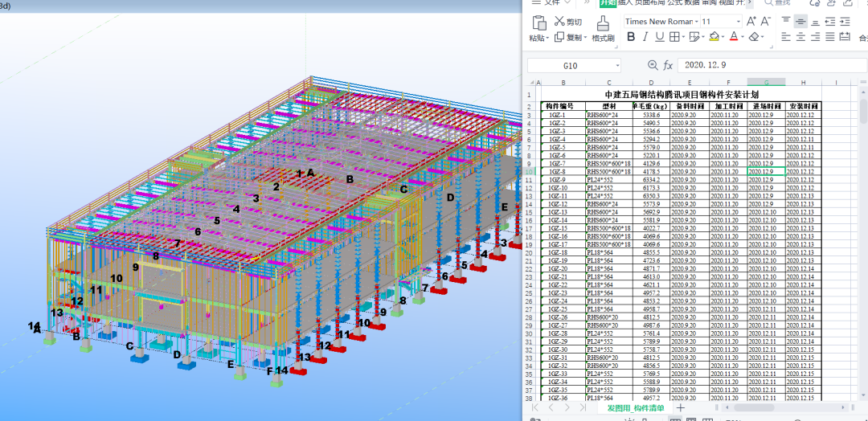The width and height of the screenshot is (868, 421).
Task: Open the borders grid icon
Action: click(674, 37)
